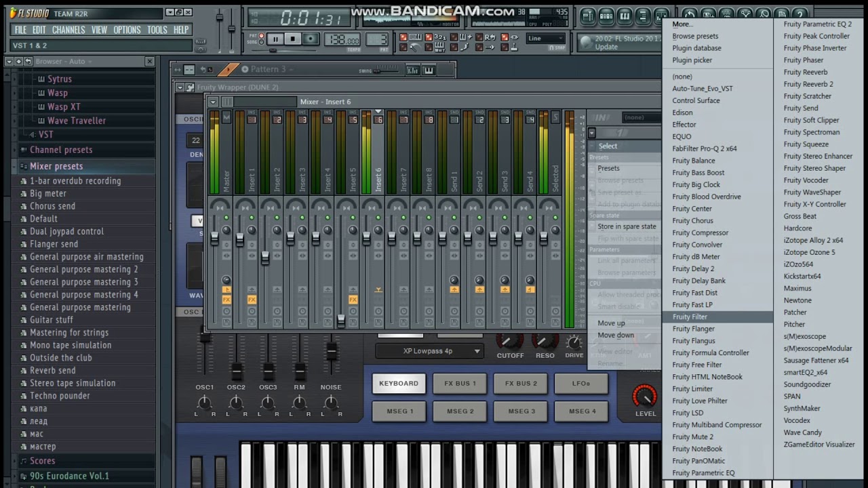
Task: Stop playback with the transport stop button
Action: (x=292, y=39)
